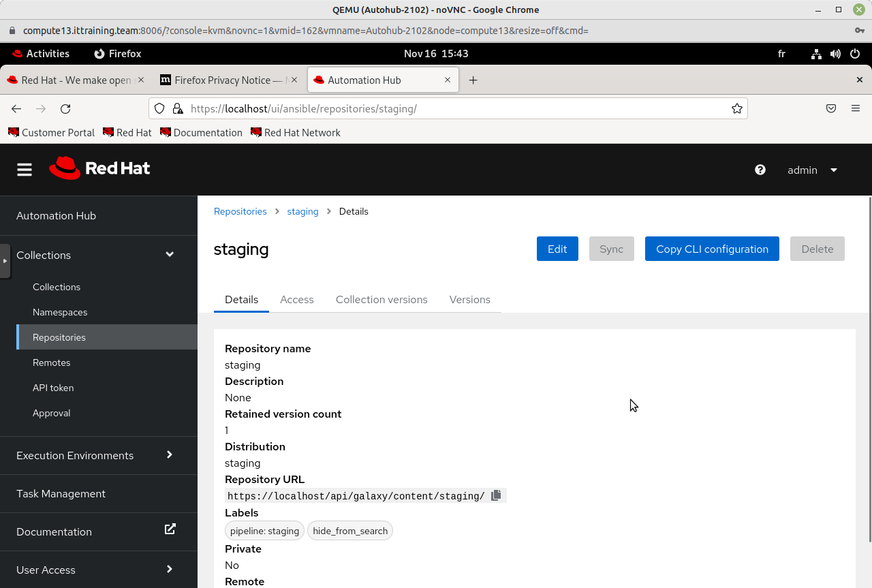Open Approval in the sidebar

pyautogui.click(x=107, y=413)
